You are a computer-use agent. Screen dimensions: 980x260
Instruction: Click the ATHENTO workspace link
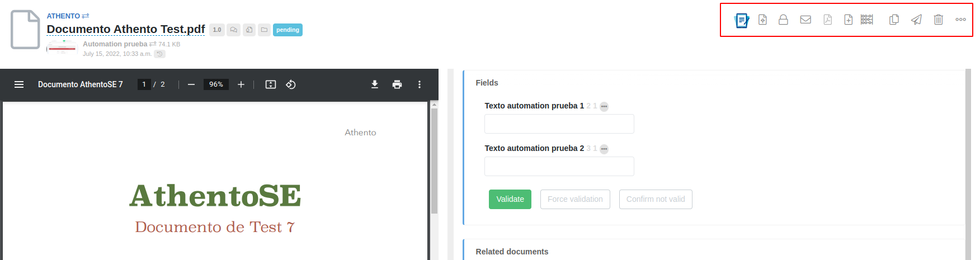pyautogui.click(x=63, y=16)
